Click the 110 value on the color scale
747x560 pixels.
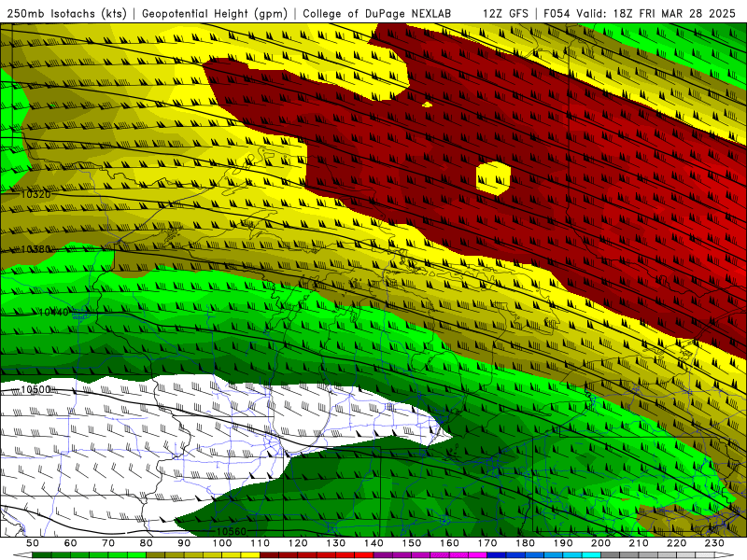coord(261,543)
